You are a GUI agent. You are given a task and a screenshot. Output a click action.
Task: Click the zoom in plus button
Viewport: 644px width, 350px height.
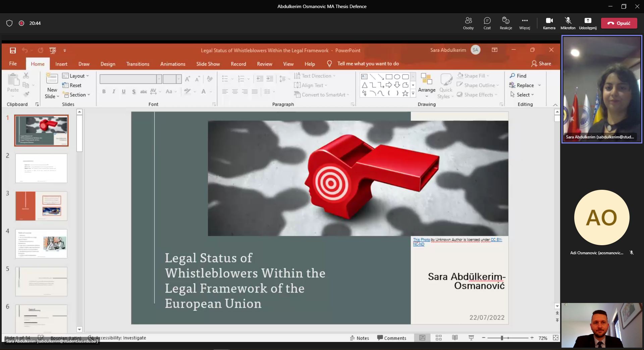point(532,338)
